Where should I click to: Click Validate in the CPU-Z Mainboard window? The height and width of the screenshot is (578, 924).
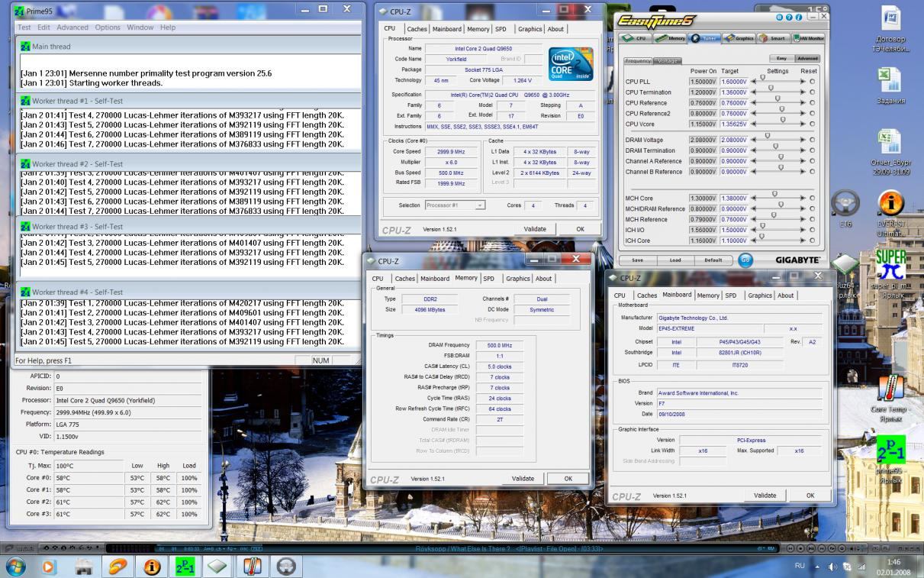pyautogui.click(x=765, y=496)
